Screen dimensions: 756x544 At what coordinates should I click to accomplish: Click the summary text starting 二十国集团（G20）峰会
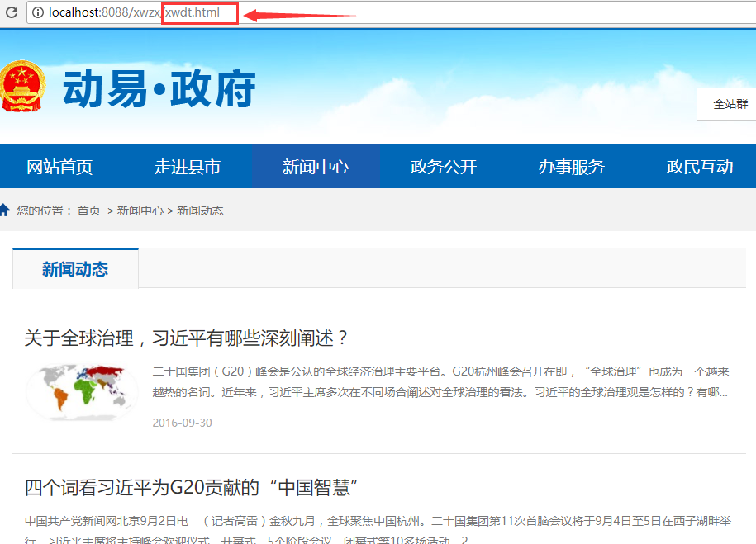click(440, 381)
